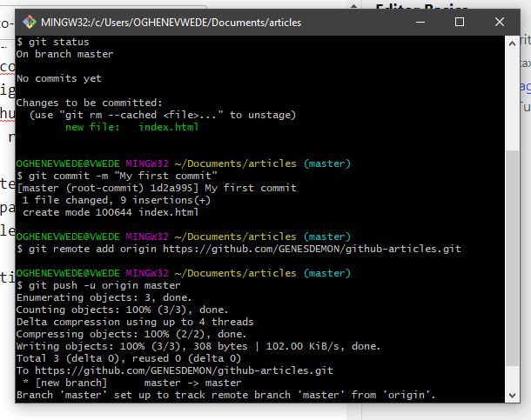This screenshot has height=420, width=531.
Task: Click the root-commit 1d2a995 output line
Action: pyautogui.click(x=157, y=188)
